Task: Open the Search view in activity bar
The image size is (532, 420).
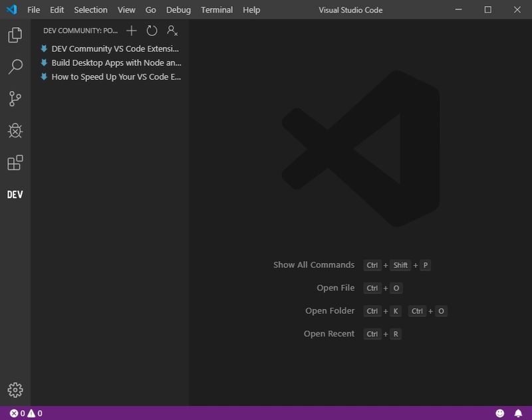Action: (15, 66)
